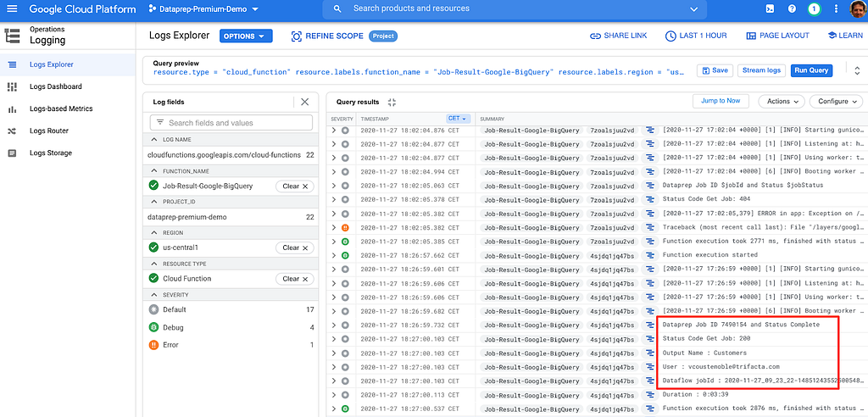
Task: Open the notifications badge showing 1
Action: (814, 8)
